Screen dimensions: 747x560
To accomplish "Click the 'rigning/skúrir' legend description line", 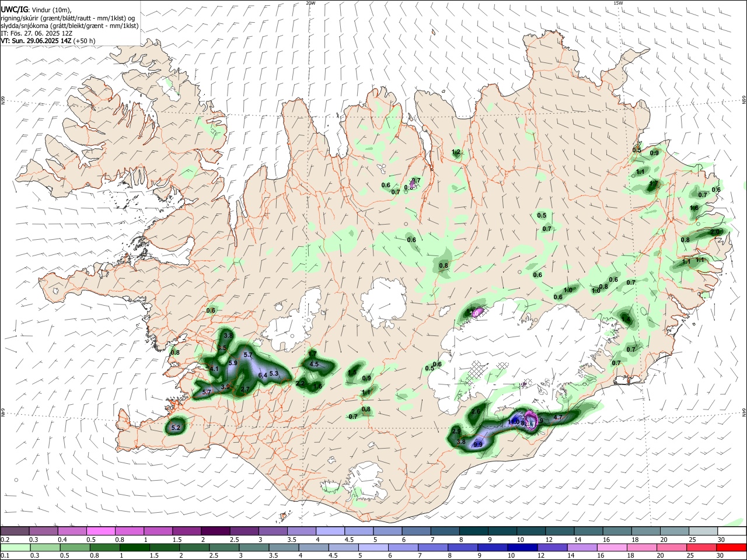I will click(x=67, y=17).
